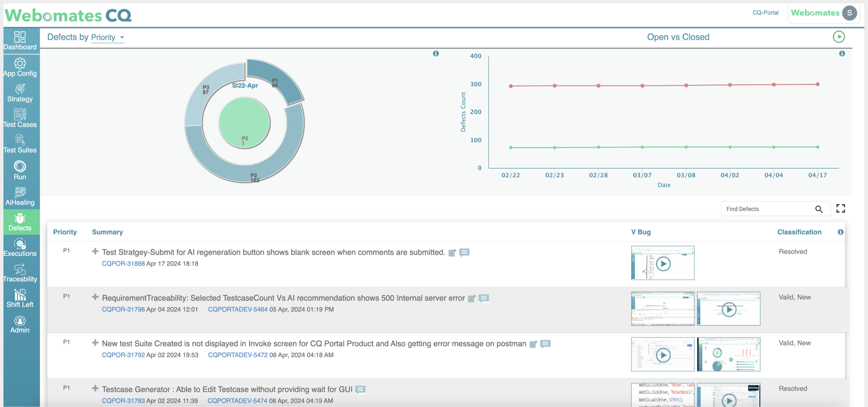Show info tooltip on the Open vs Closed chart
This screenshot has width=868, height=407.
point(842,53)
